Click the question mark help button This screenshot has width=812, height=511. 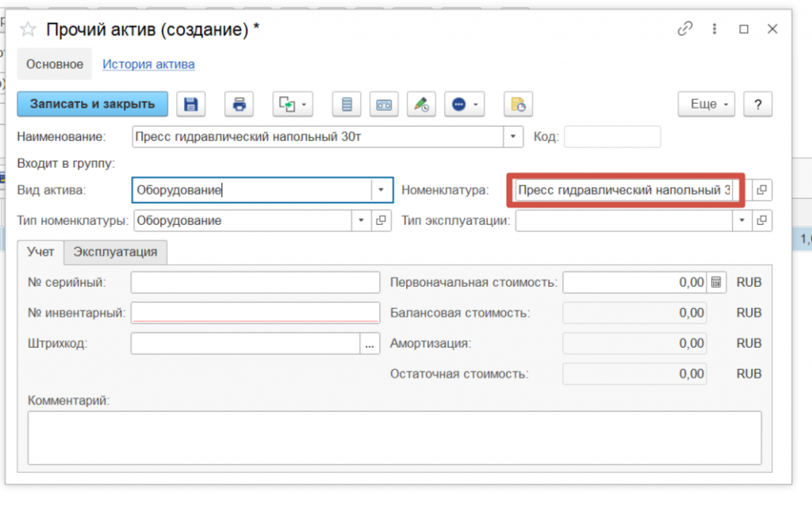758,104
